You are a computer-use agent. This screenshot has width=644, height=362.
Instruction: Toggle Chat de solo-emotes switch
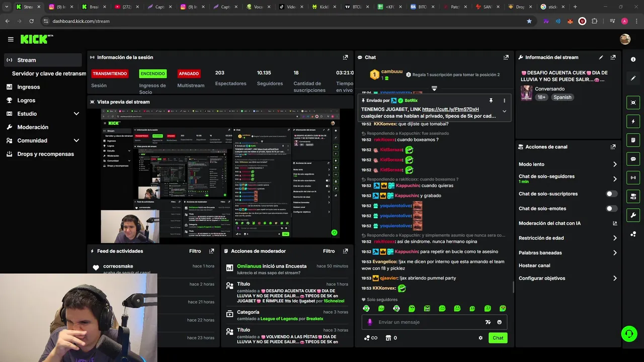(x=612, y=208)
